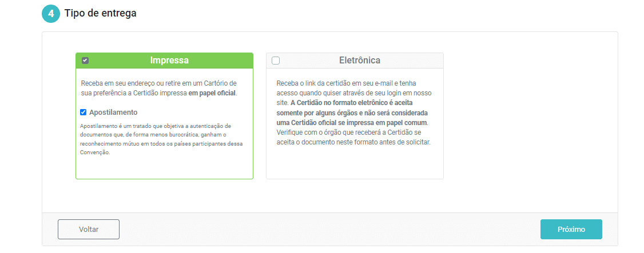The height and width of the screenshot is (253, 644).
Task: Click blank panel area right of Eletrônica card
Action: (530, 116)
